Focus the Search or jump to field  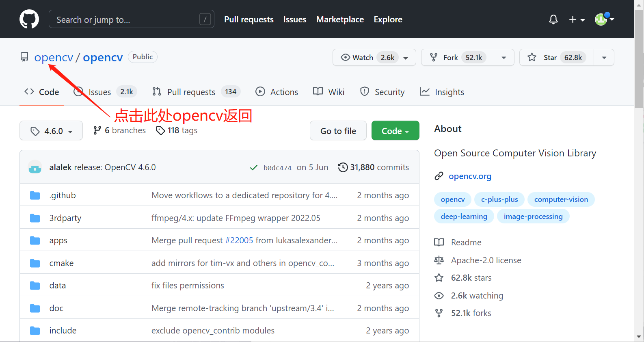(x=132, y=19)
